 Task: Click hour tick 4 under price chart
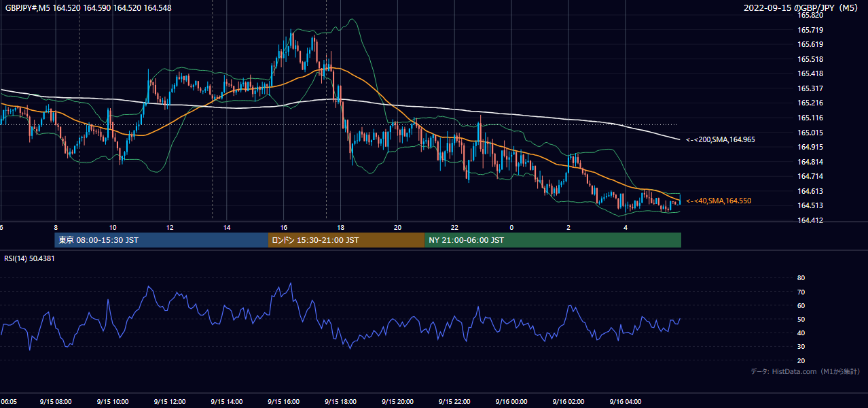click(626, 228)
